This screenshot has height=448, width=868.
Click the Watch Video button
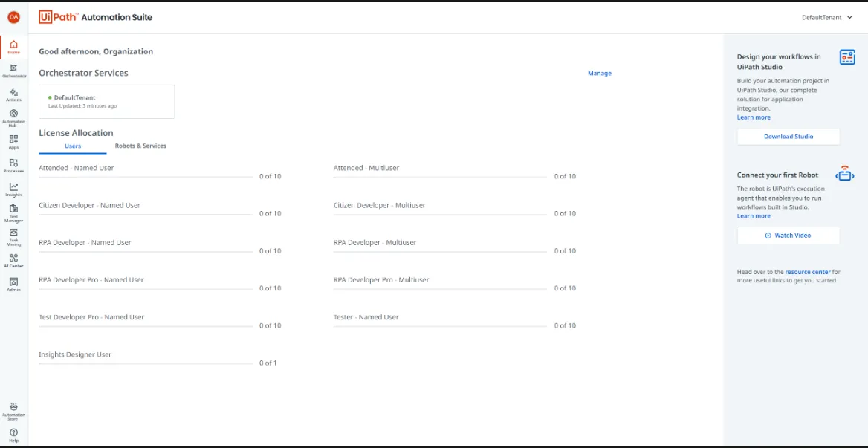coord(788,235)
